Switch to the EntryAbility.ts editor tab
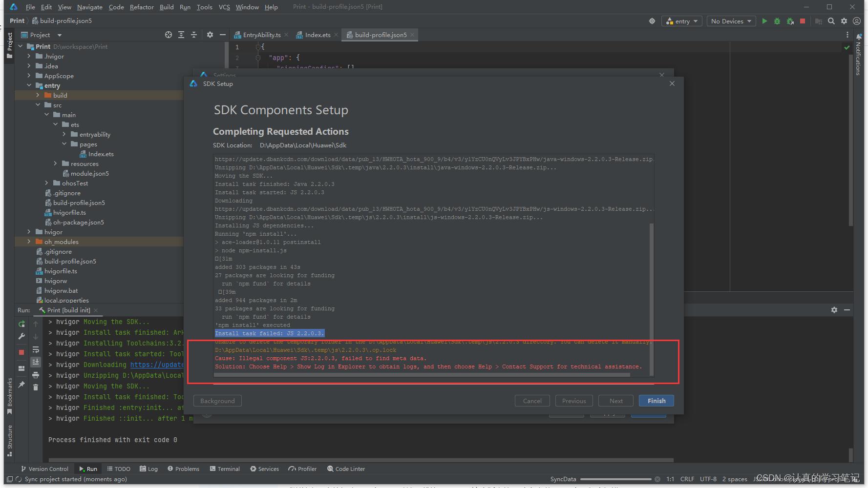 coord(261,35)
